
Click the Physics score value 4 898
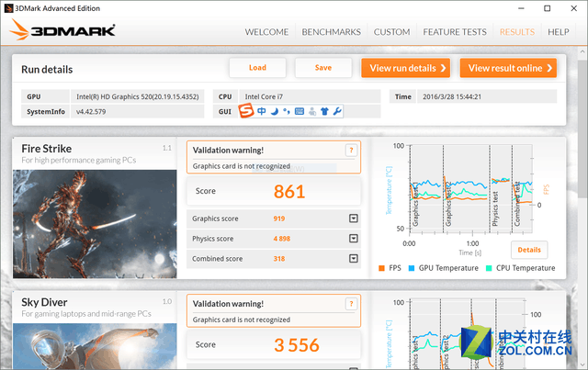pyautogui.click(x=282, y=239)
